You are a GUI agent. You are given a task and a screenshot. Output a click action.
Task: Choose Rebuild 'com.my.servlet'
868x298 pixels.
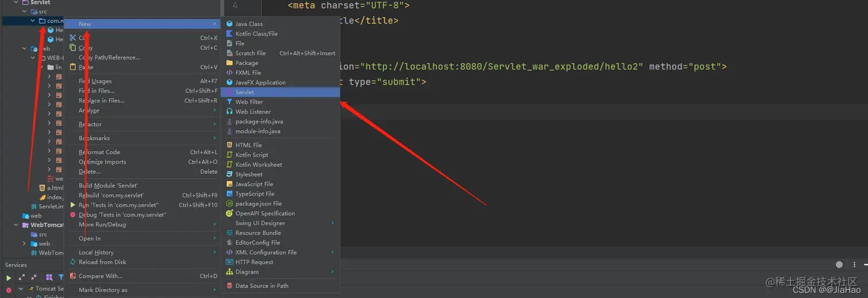pyautogui.click(x=142, y=195)
